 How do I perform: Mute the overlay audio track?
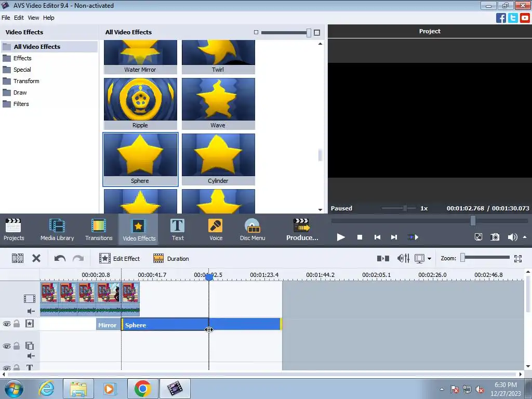point(31,355)
